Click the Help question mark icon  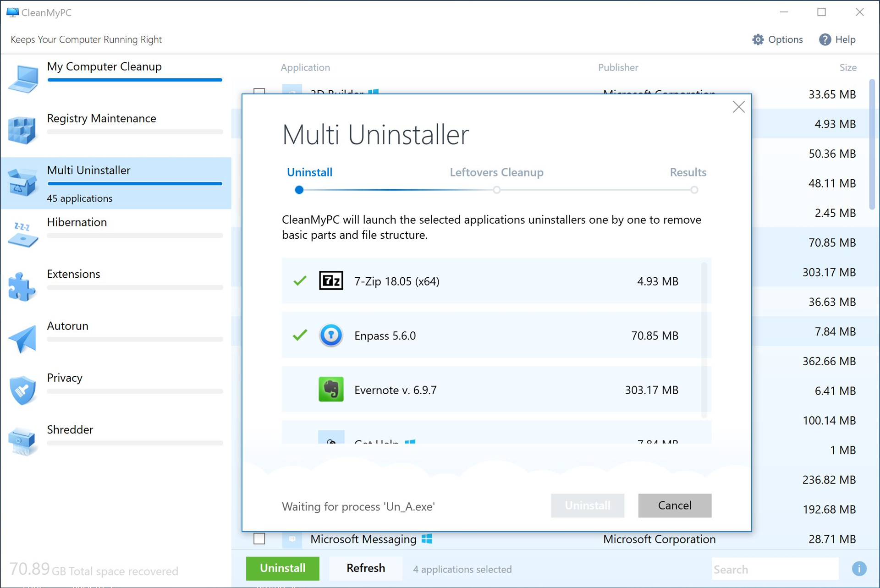(x=825, y=39)
